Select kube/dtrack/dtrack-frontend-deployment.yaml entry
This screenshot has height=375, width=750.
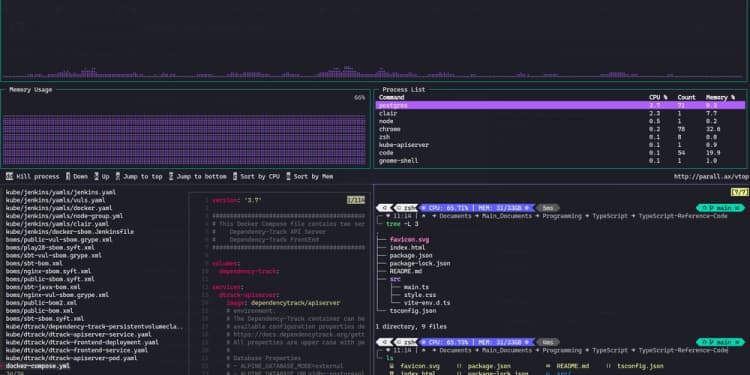pyautogui.click(x=82, y=342)
